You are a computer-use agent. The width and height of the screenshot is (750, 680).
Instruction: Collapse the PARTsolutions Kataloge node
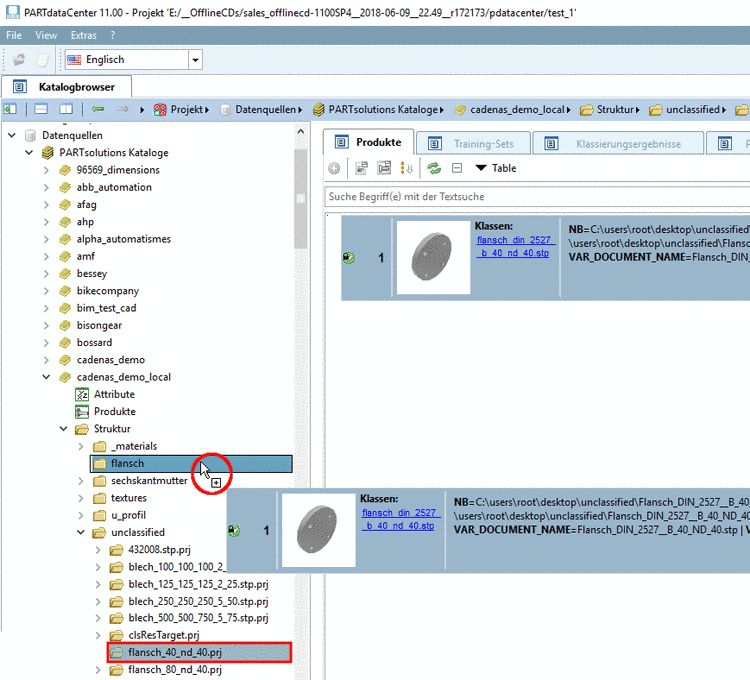tap(29, 153)
